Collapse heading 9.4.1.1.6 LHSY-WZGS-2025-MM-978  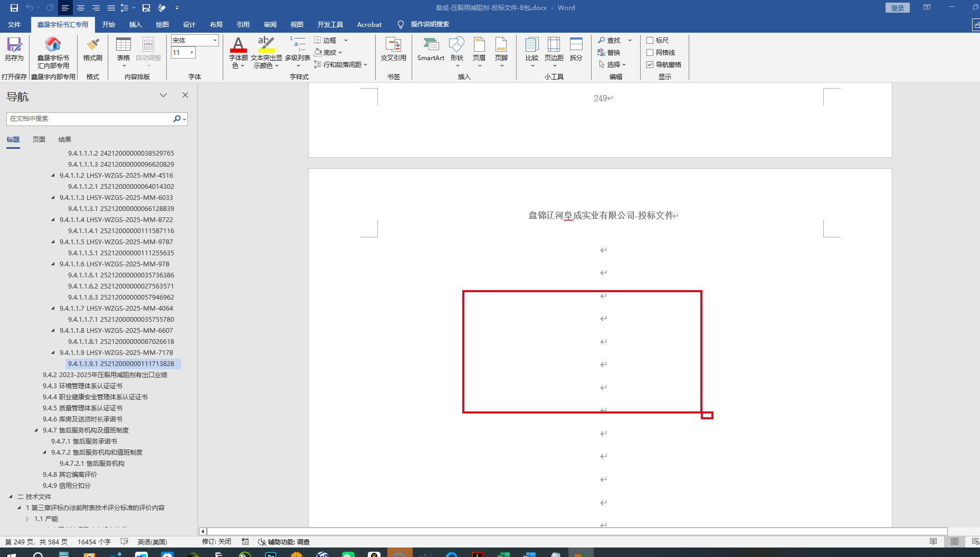(53, 264)
